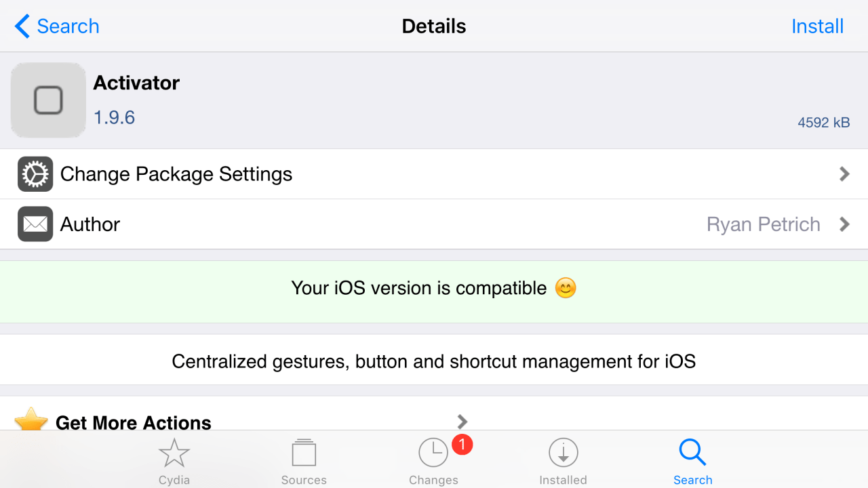The image size is (868, 488).
Task: Tap Ryan Petrich author name
Action: [x=764, y=224]
